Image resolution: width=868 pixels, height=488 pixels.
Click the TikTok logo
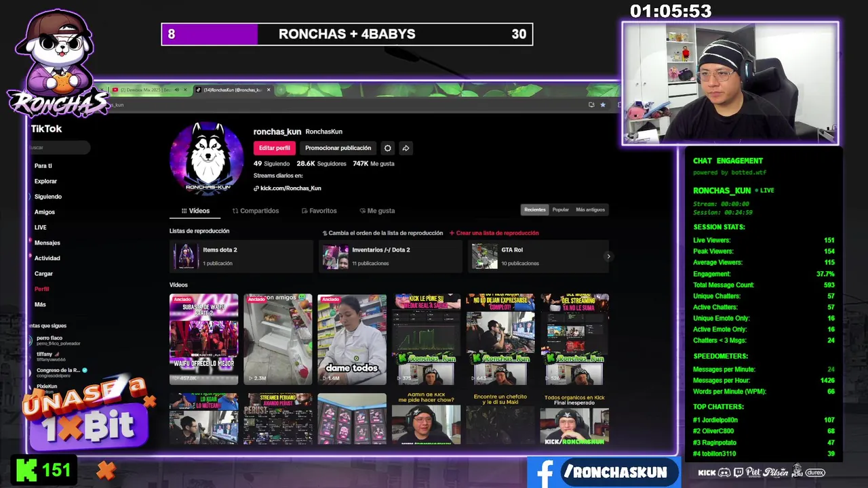pos(46,129)
